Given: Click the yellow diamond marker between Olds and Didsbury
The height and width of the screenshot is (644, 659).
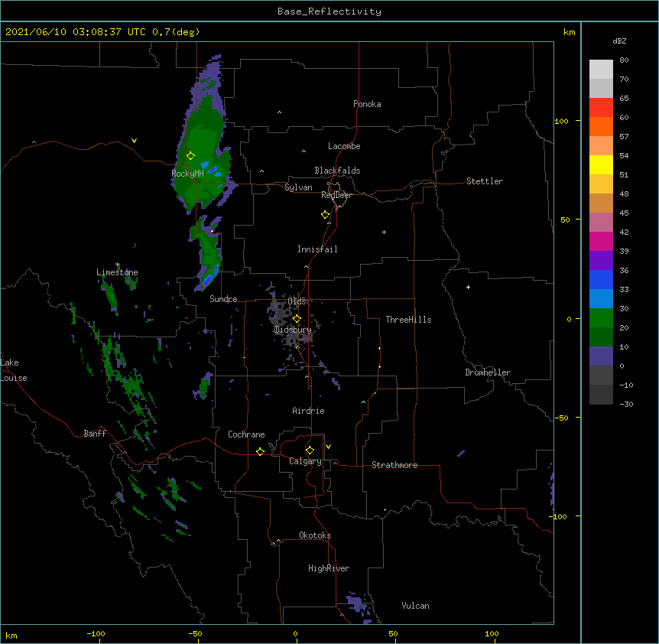Looking at the screenshot, I should 297,319.
